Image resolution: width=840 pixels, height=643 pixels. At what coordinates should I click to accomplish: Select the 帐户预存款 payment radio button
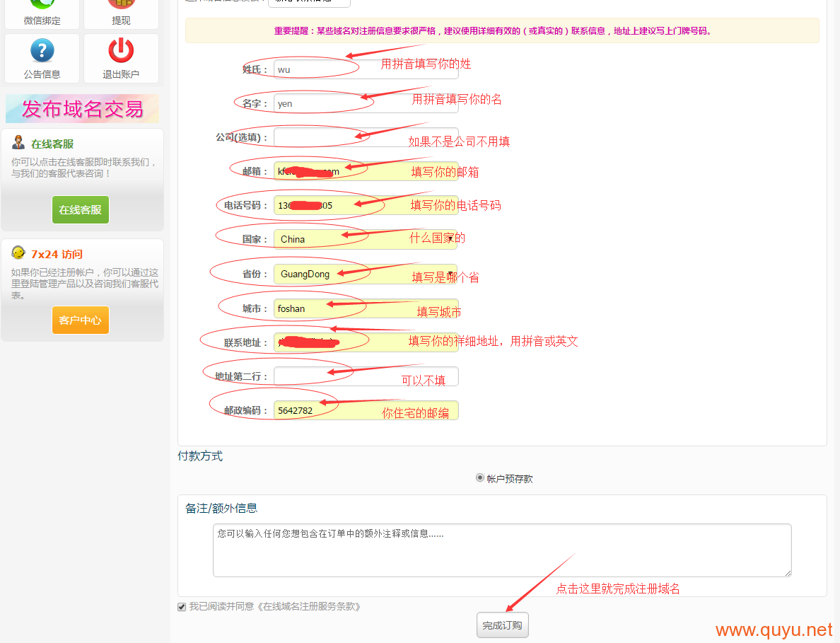[x=480, y=478]
